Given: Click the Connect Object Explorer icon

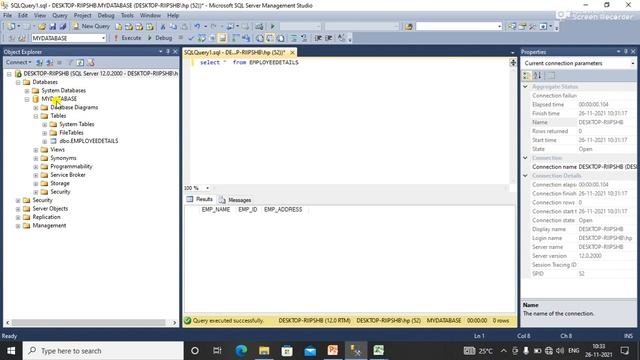Looking at the screenshot, I should click(x=40, y=62).
